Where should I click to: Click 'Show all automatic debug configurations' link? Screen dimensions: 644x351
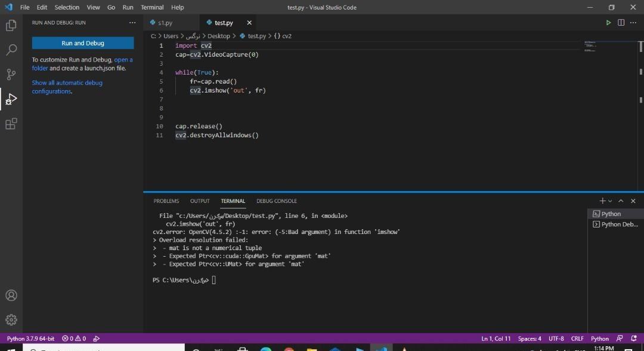point(67,87)
